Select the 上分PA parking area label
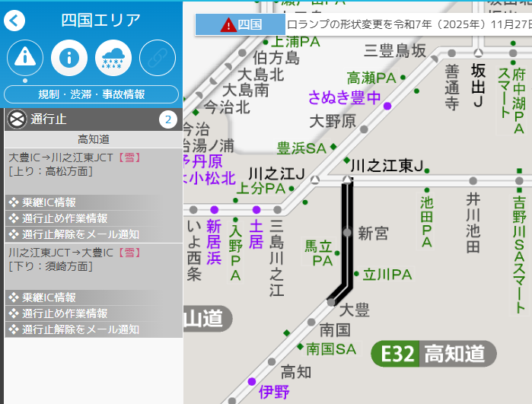532x404 pixels. [x=261, y=189]
